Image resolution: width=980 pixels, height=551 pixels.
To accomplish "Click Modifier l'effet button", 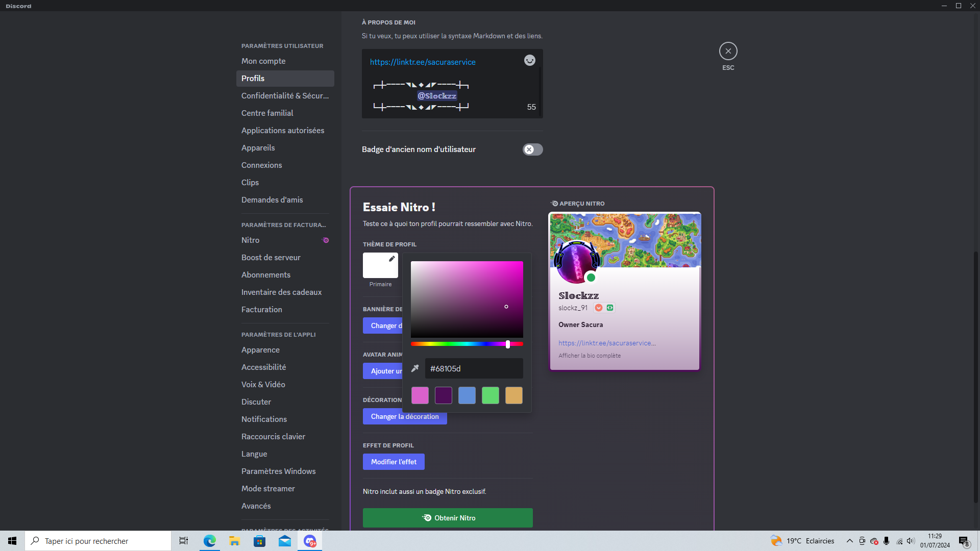I will [x=394, y=462].
